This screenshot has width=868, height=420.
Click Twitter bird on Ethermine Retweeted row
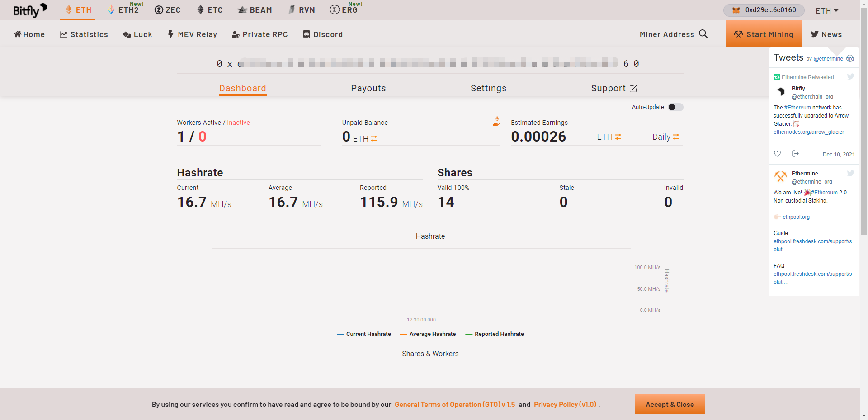[x=850, y=77]
